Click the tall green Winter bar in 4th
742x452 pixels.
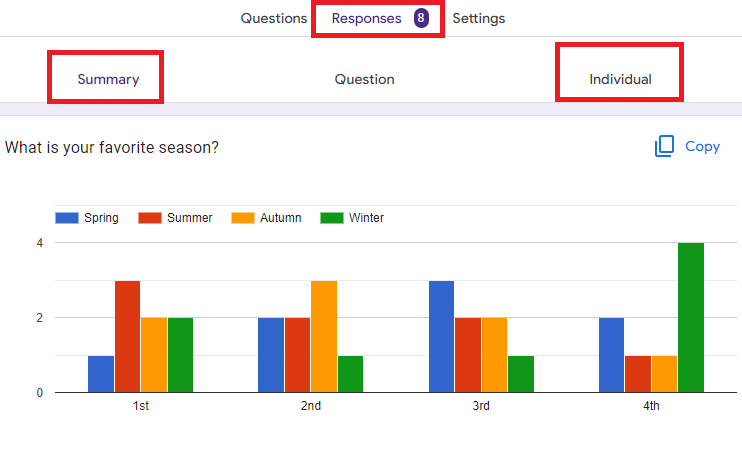691,318
